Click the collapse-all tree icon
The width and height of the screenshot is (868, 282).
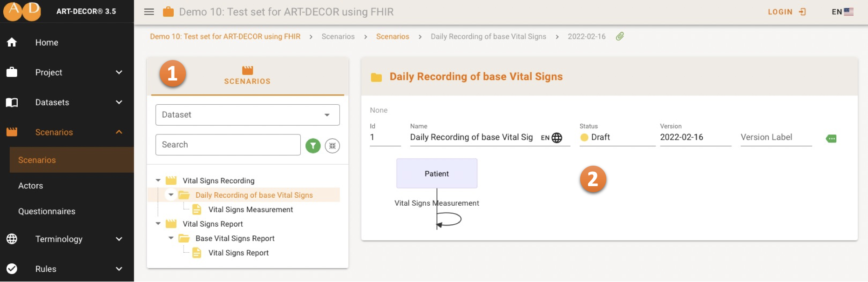(x=332, y=146)
